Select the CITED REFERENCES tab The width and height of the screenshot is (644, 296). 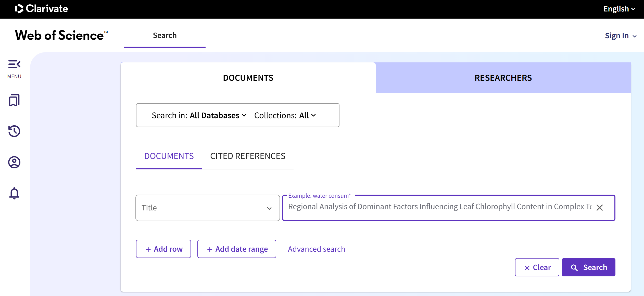[x=248, y=156]
